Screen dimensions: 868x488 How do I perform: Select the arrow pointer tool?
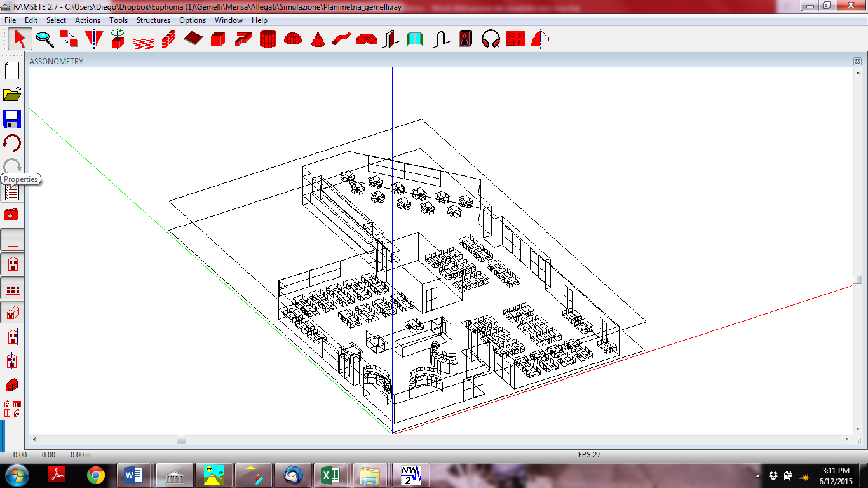tap(20, 39)
